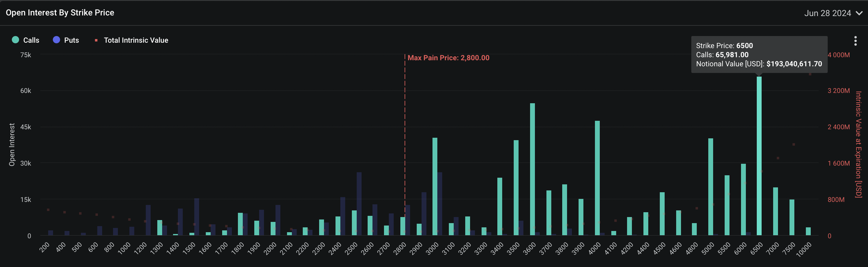Click the Calls bar at strike 10000
Viewport: 868px width, 267px height.
808,231
